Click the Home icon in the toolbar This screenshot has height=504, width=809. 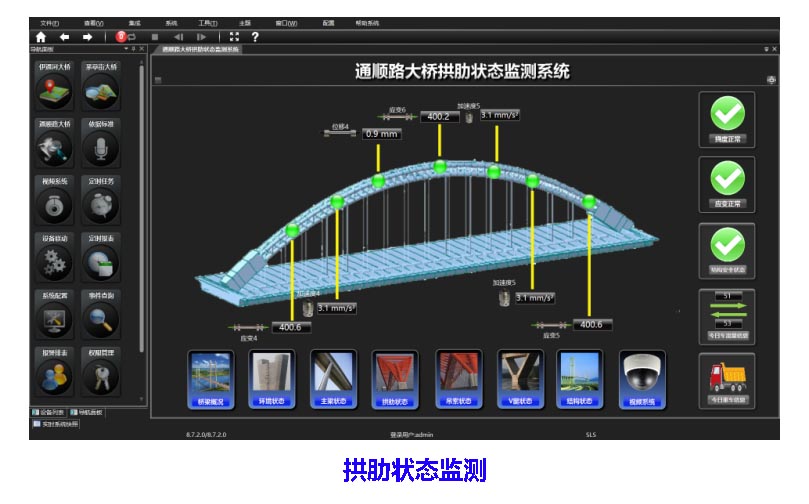(x=41, y=37)
